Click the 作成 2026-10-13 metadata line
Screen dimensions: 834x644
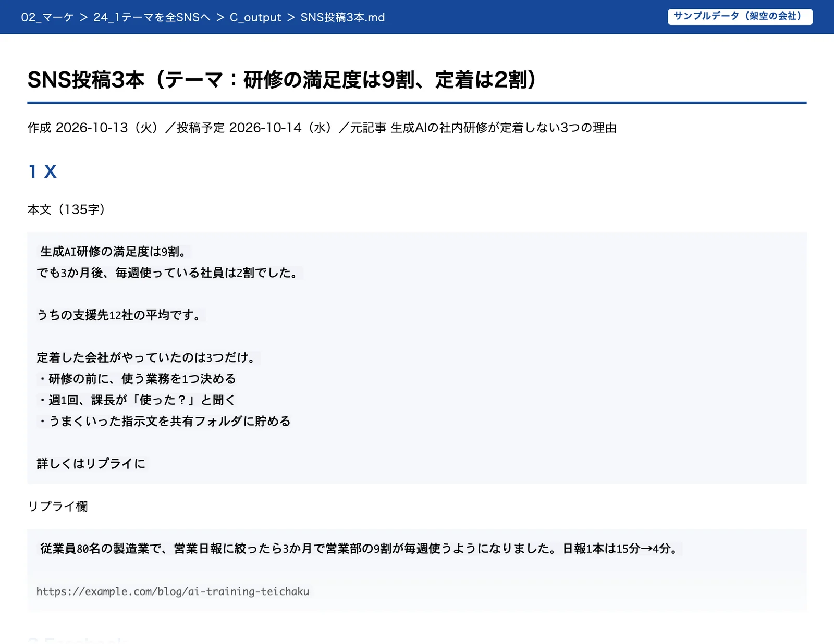pyautogui.click(x=322, y=128)
